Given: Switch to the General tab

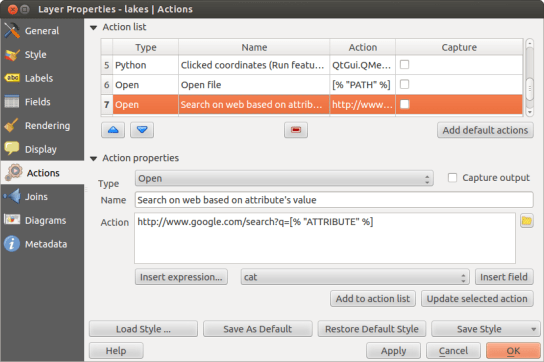Looking at the screenshot, I should click(42, 31).
